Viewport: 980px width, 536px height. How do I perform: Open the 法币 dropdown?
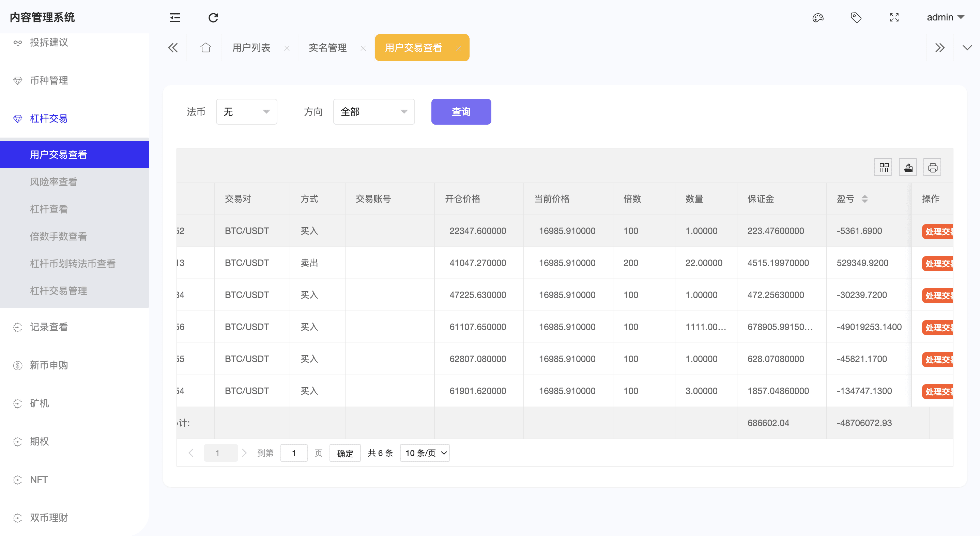click(x=246, y=112)
